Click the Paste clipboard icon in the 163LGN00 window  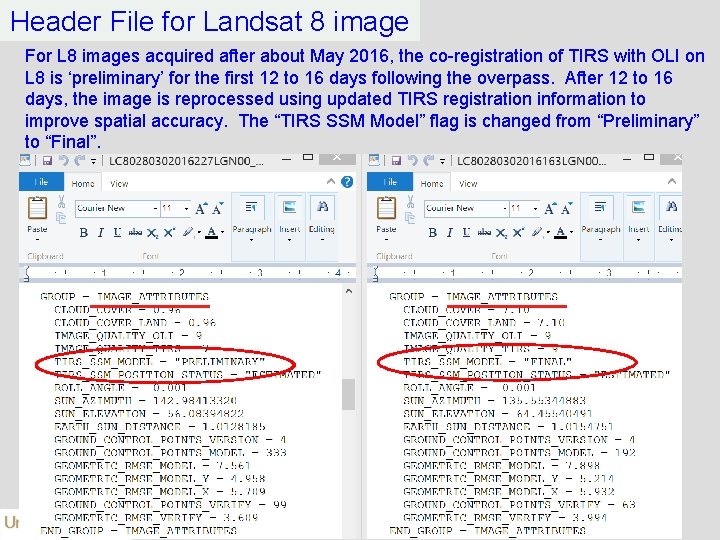[386, 208]
